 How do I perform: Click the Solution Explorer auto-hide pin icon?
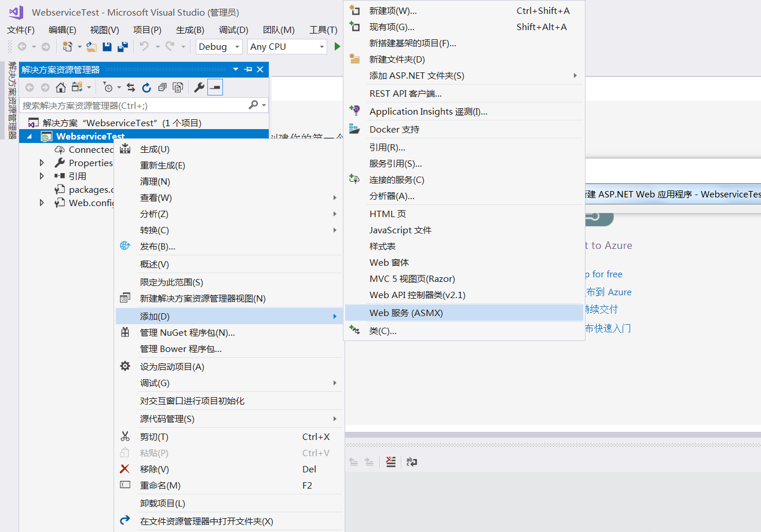tap(248, 69)
